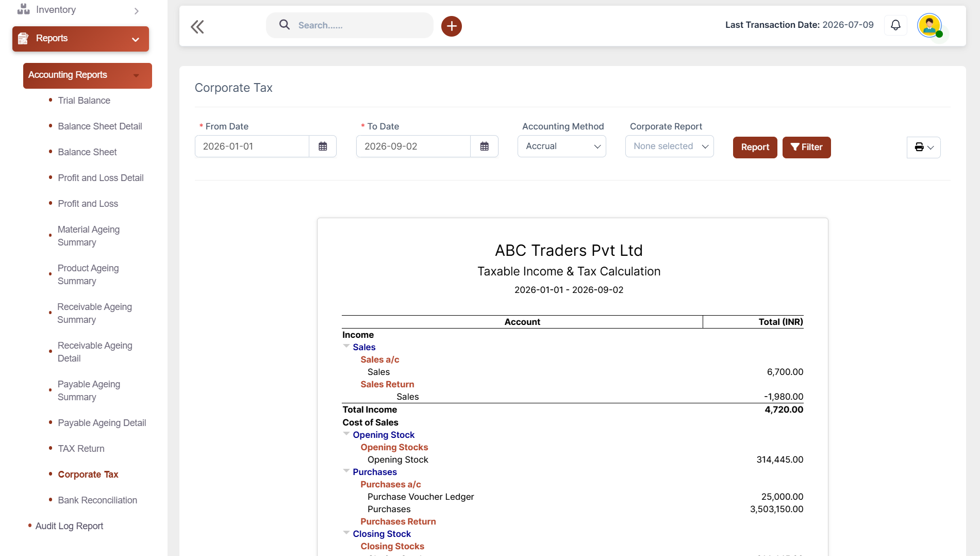Click the 3,503,150.00 Purchases amount
Viewport: 980px width, 556px height.
coord(776,509)
